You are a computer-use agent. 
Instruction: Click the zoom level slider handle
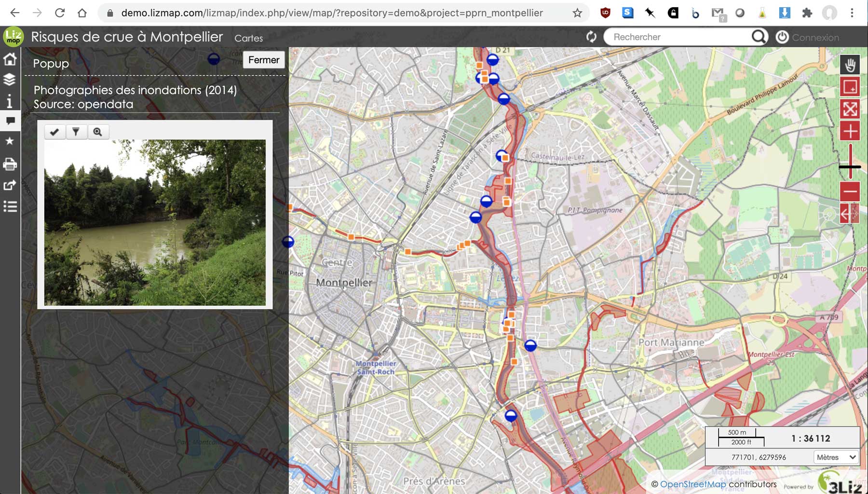(850, 167)
